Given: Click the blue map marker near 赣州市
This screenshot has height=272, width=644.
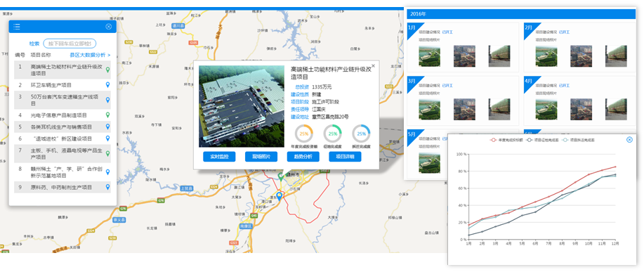Looking at the screenshot, I should click(280, 196).
